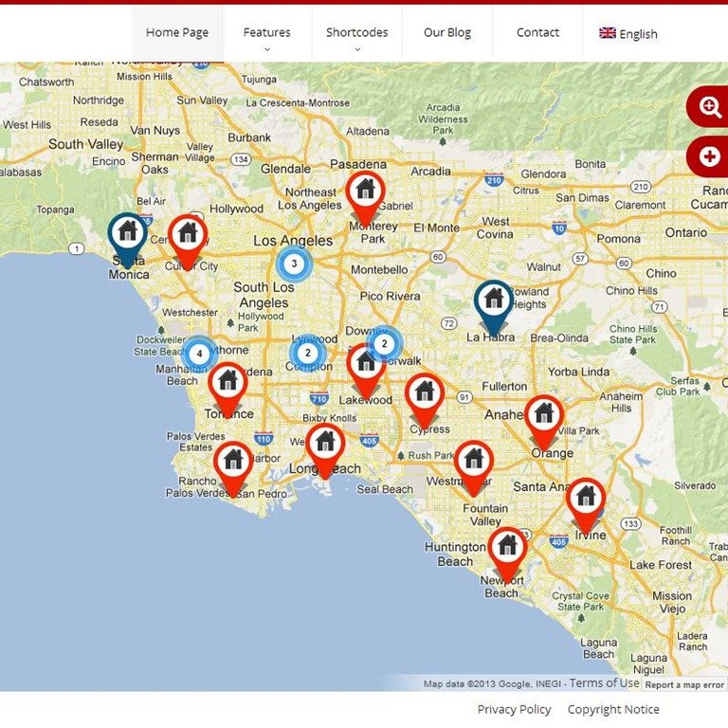Viewport: 728px width, 728px height.
Task: Open the red house pin at Westminster
Action: [x=474, y=468]
